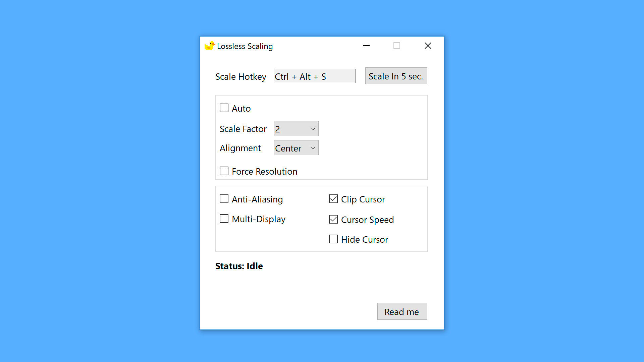This screenshot has height=362, width=644.
Task: Disable the Cursor Speed checkbox
Action: [x=333, y=220]
